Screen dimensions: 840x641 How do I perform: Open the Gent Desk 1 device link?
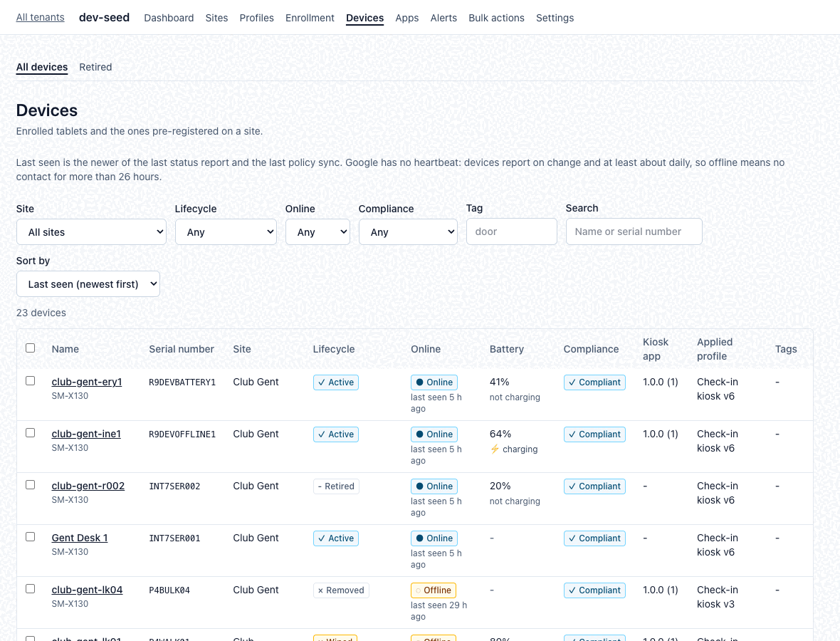[80, 538]
